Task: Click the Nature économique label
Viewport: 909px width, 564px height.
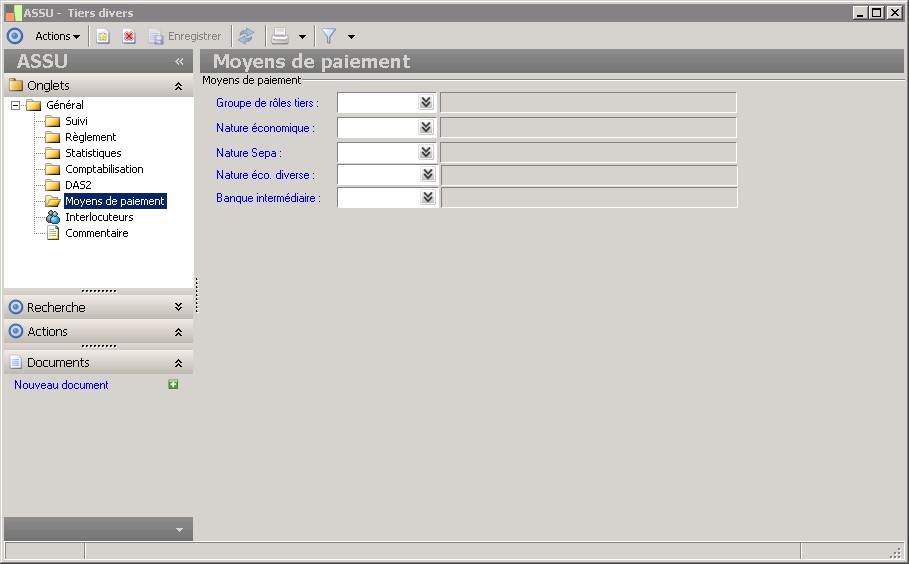Action: (265, 128)
